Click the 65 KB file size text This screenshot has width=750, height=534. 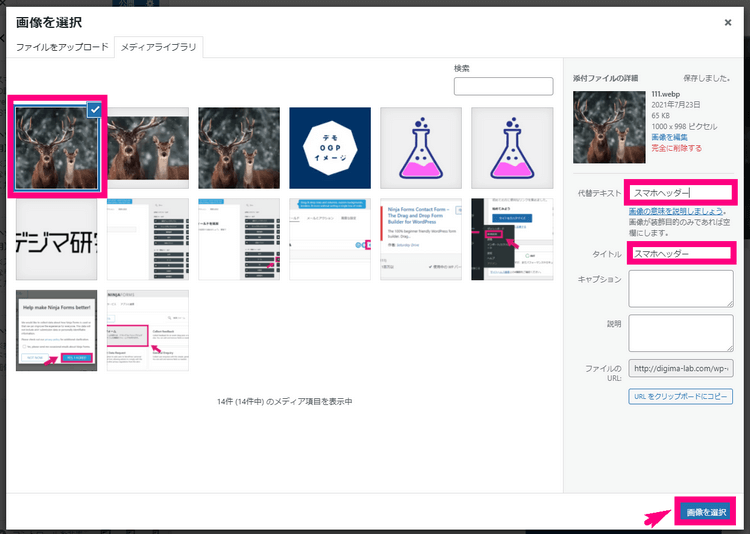[x=661, y=116]
